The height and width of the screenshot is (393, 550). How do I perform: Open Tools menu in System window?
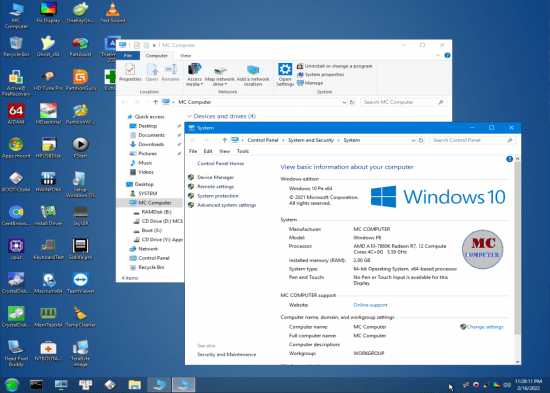coord(243,151)
